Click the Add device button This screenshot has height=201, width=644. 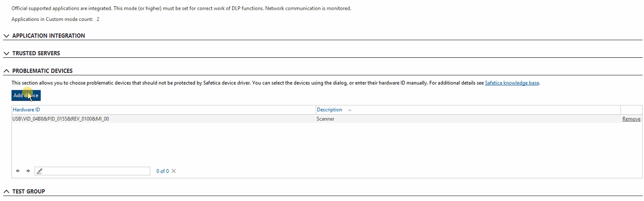(x=26, y=96)
